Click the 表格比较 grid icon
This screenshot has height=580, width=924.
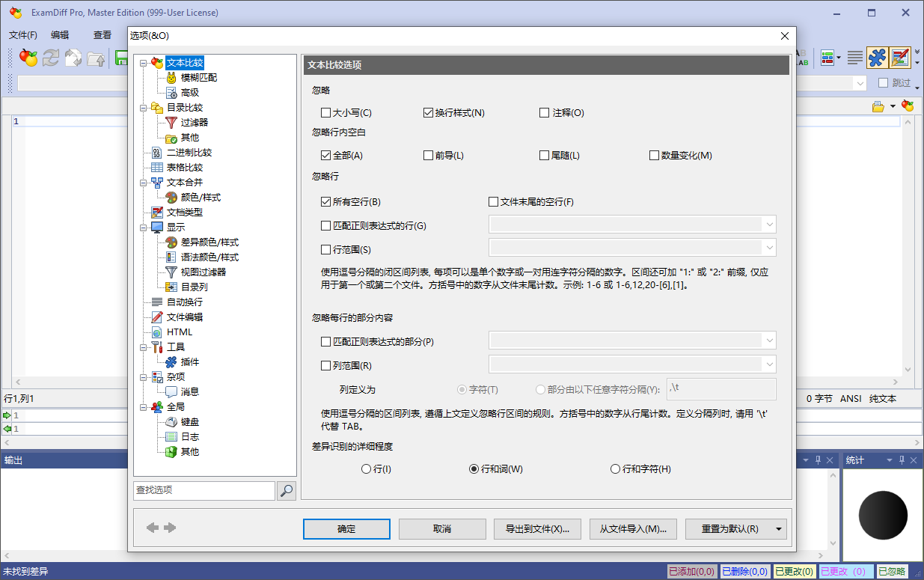157,168
